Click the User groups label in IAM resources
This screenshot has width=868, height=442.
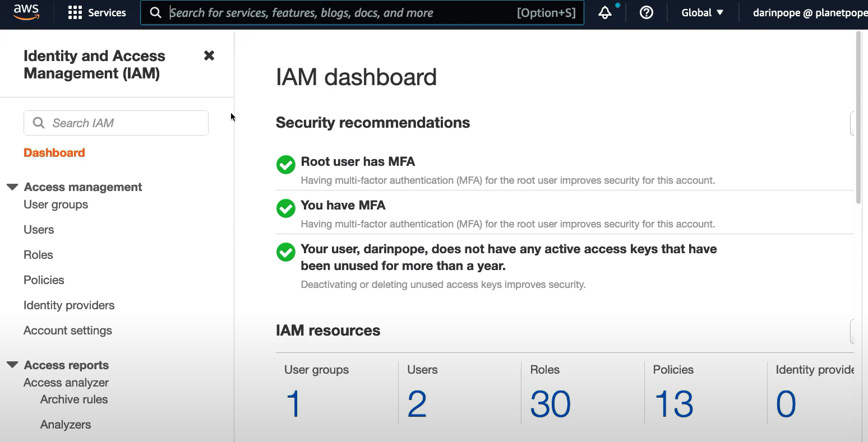pos(316,370)
